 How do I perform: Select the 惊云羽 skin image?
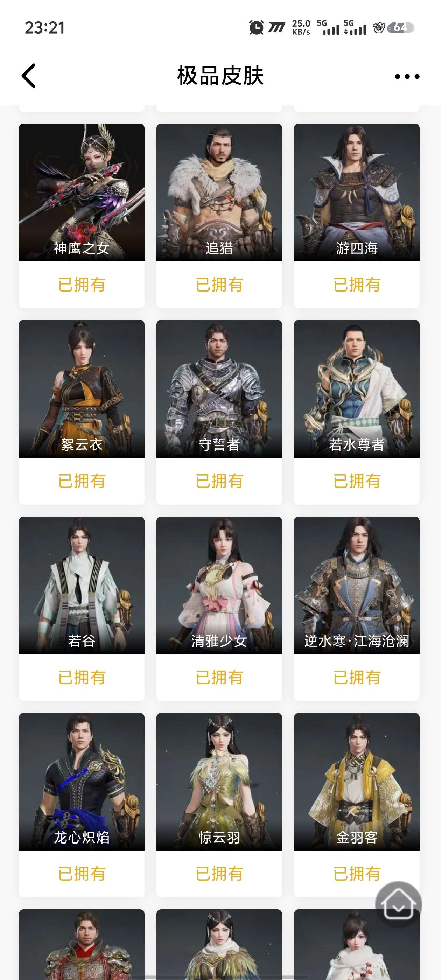[x=219, y=782]
